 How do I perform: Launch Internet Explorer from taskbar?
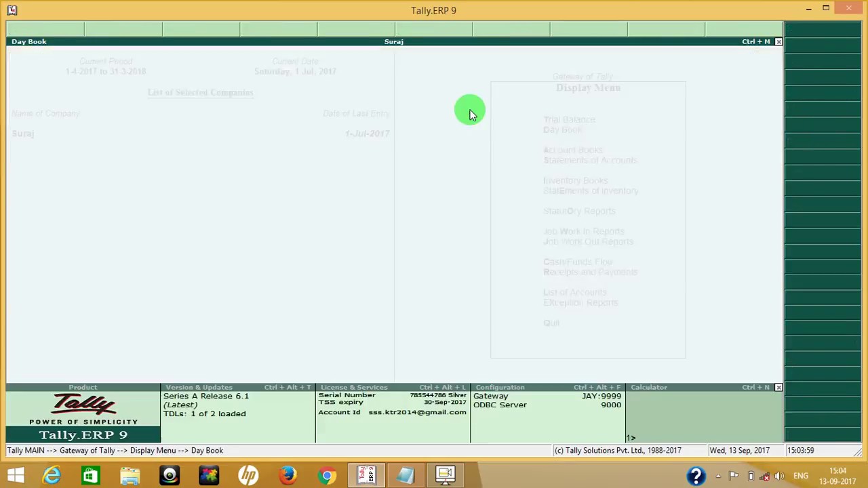pos(52,475)
